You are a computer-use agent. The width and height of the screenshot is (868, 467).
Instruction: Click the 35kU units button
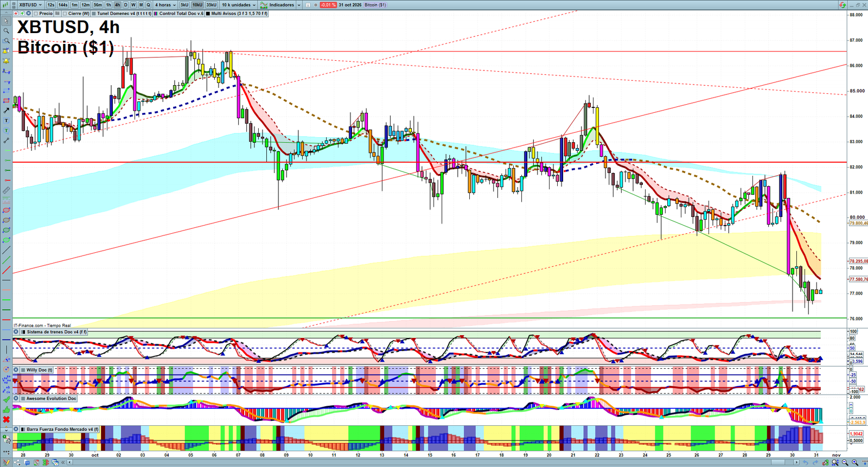(212, 5)
